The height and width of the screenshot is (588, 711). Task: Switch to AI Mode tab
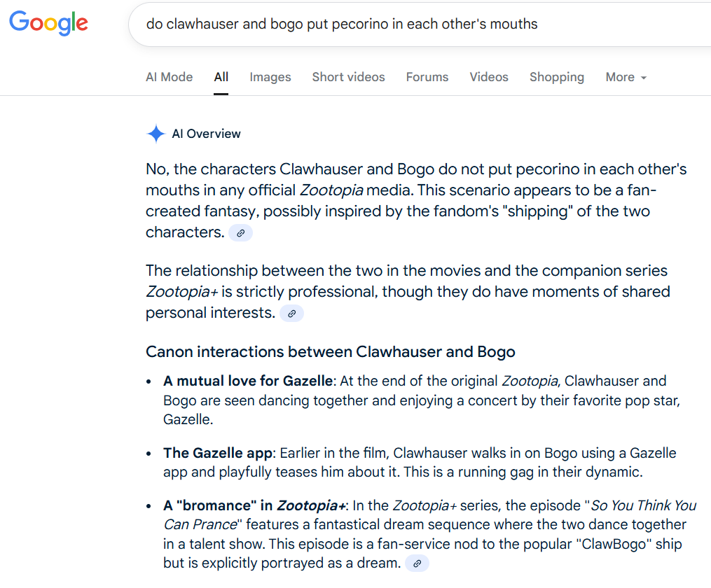click(x=169, y=77)
